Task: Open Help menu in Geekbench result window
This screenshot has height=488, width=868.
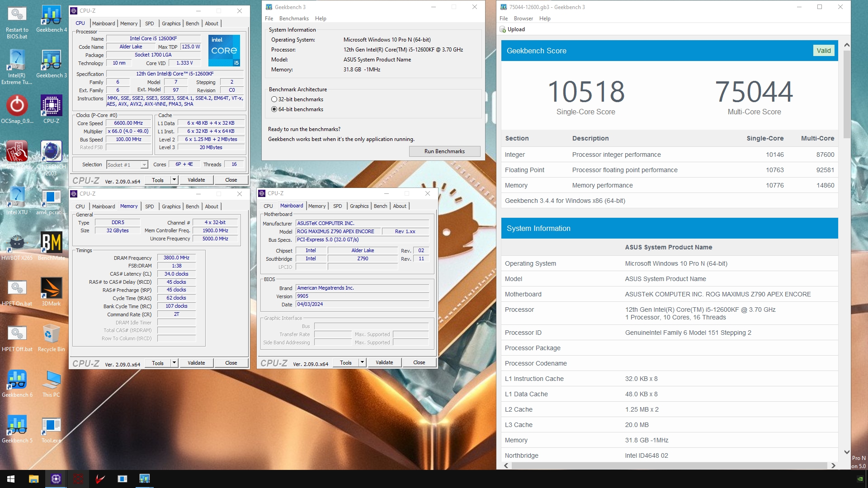Action: tap(545, 19)
